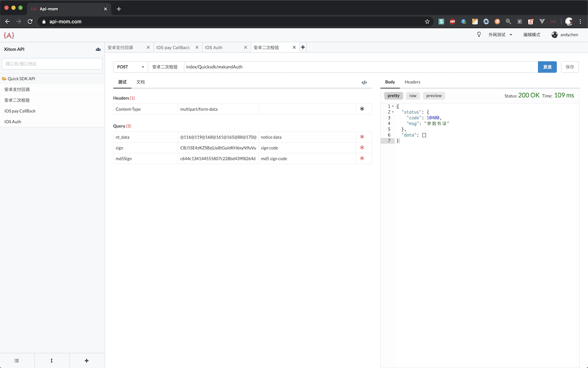The image size is (588, 368).
Task: Close the IOS Auth tab
Action: point(245,47)
